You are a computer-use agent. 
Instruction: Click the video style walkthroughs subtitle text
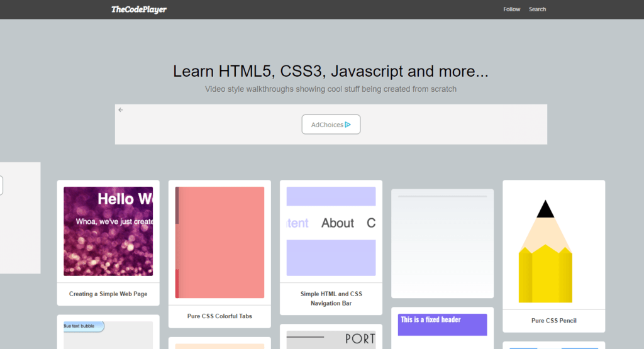click(x=331, y=89)
